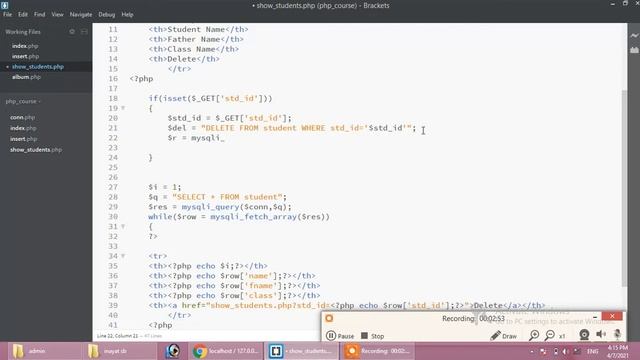The height and width of the screenshot is (360, 640).
Task: Stop the screen recording
Action: (372, 336)
